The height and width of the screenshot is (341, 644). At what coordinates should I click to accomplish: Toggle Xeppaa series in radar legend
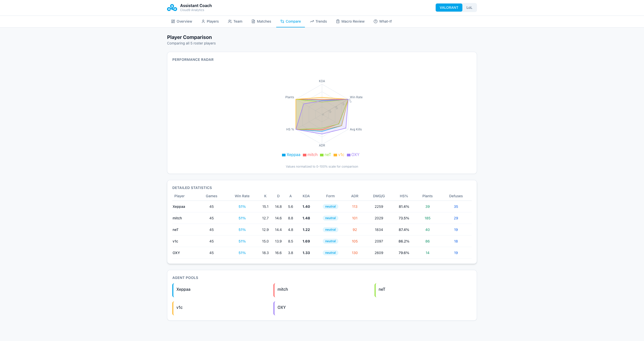(293, 155)
